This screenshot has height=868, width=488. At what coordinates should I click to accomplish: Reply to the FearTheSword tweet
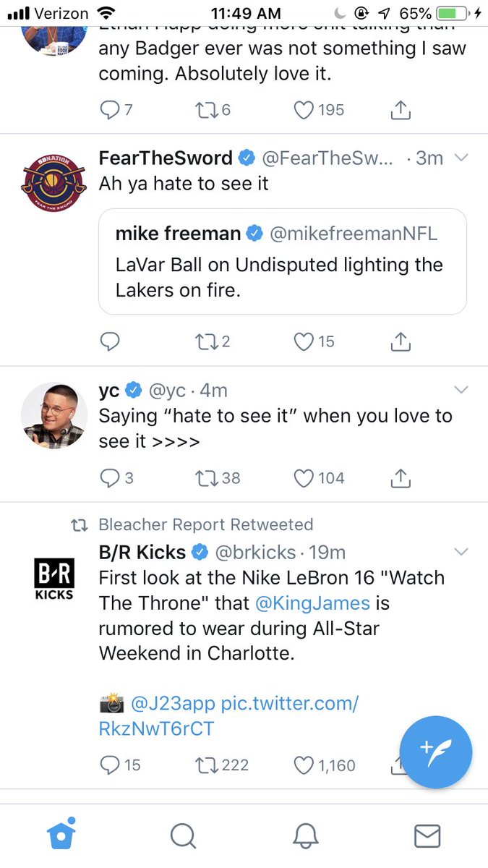click(109, 341)
